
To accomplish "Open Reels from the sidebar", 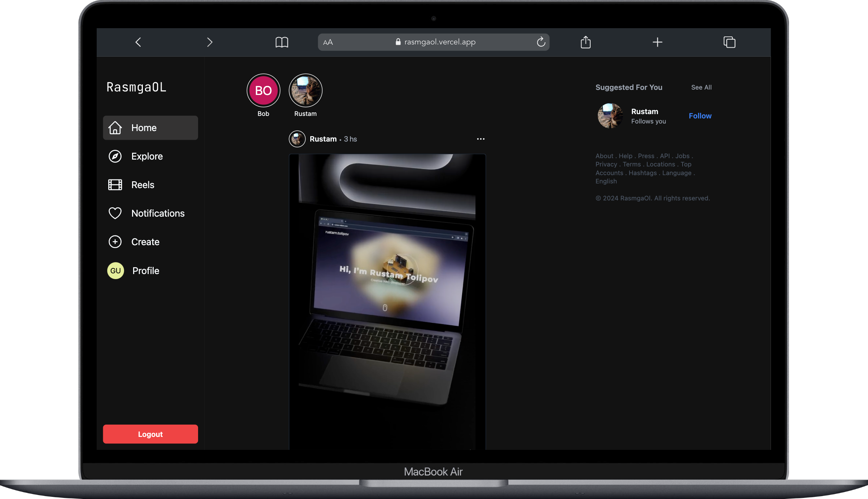I will tap(143, 185).
